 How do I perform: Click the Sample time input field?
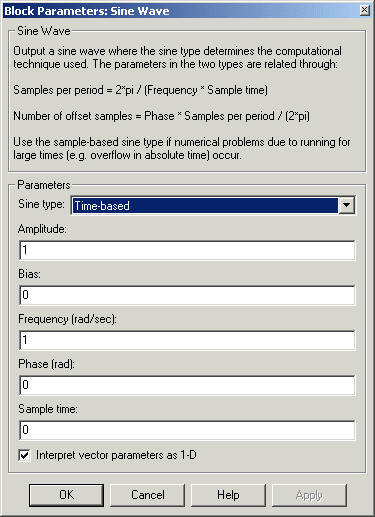click(187, 430)
